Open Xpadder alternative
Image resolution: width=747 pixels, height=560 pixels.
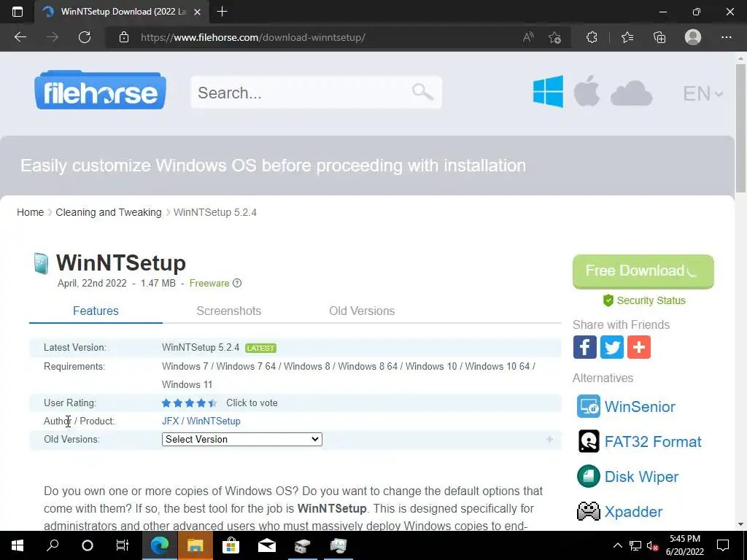click(633, 511)
